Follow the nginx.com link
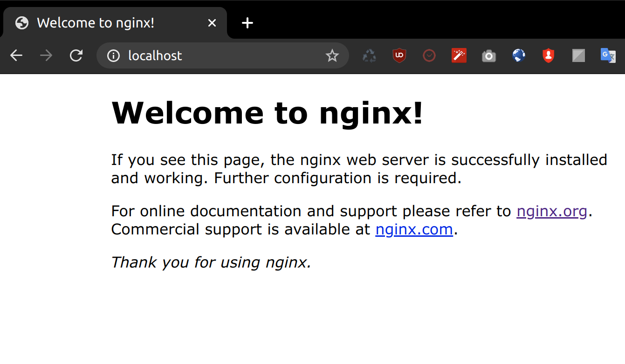Image resolution: width=625 pixels, height=364 pixels. [414, 229]
